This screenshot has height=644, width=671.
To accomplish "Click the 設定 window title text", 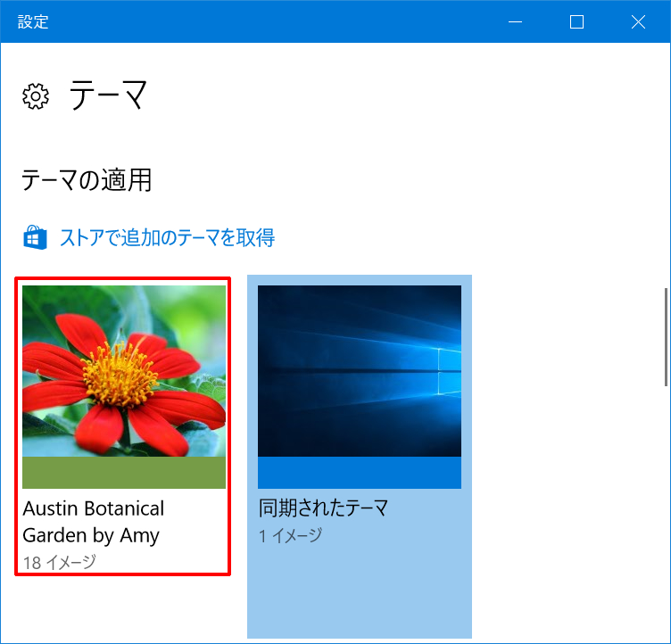I will [33, 21].
